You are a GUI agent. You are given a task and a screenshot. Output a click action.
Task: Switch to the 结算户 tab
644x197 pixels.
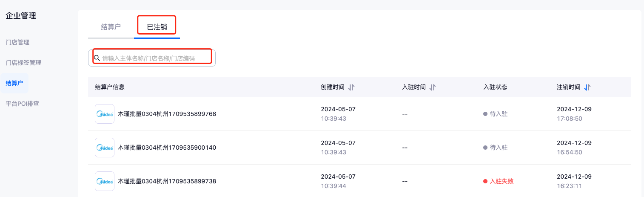point(111,27)
